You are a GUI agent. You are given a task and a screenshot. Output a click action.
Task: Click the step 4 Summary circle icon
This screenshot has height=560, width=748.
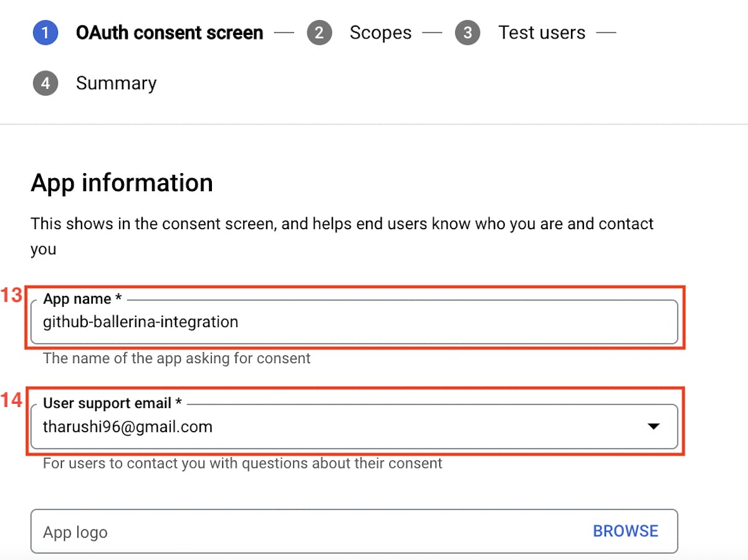click(x=45, y=83)
